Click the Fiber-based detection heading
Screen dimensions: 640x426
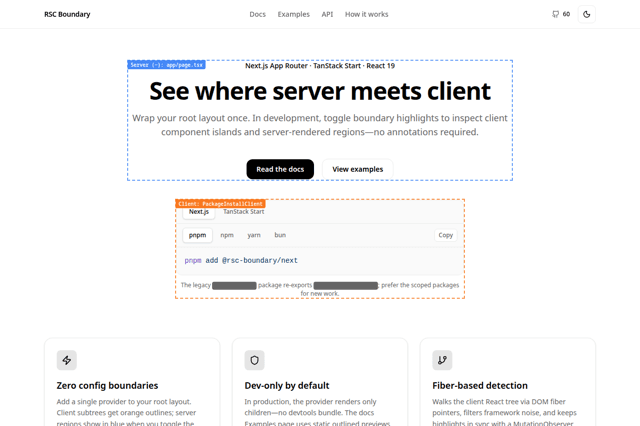tap(480, 386)
